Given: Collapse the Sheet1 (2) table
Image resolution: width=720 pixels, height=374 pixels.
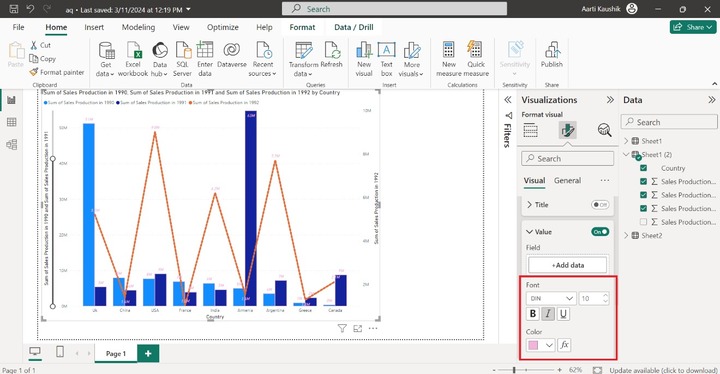Looking at the screenshot, I should point(626,154).
